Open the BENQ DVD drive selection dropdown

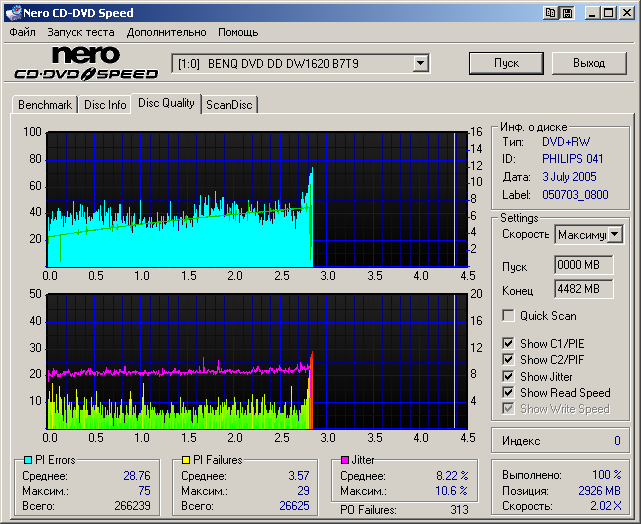[421, 64]
